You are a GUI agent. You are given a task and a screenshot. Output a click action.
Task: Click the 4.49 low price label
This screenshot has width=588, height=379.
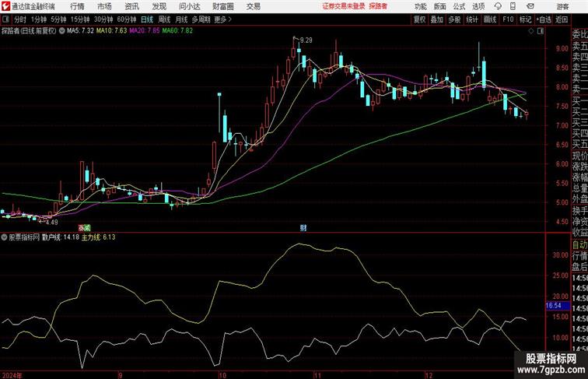click(52, 222)
